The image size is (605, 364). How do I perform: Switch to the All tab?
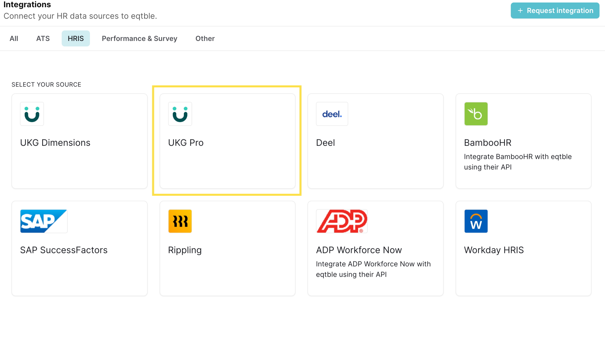tap(14, 38)
